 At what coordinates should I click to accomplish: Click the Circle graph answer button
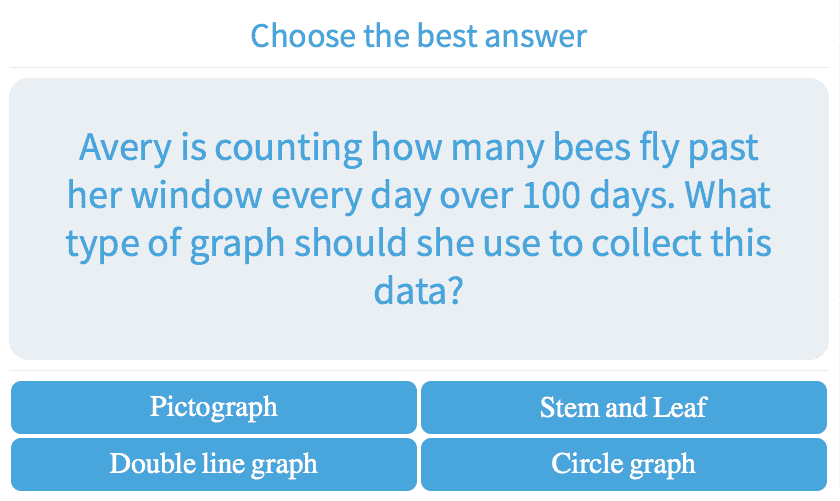coord(623,464)
